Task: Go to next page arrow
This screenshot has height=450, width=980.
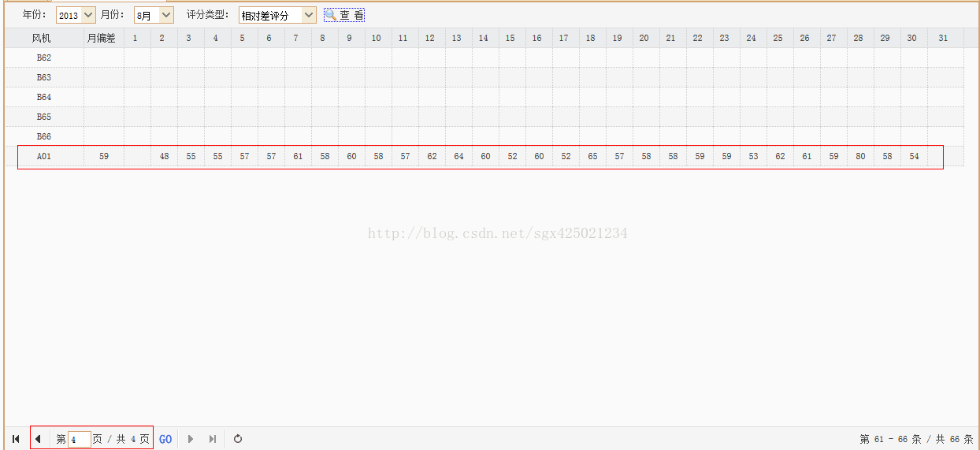Action: [x=190, y=439]
